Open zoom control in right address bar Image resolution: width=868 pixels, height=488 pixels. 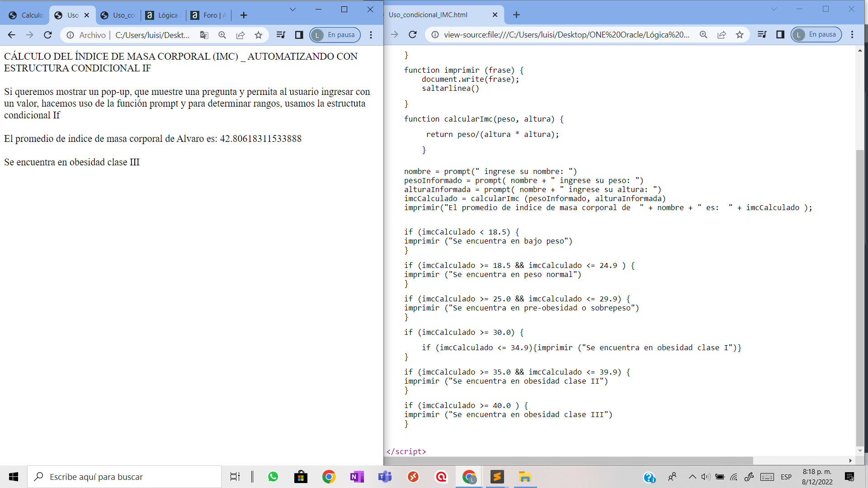click(x=703, y=34)
